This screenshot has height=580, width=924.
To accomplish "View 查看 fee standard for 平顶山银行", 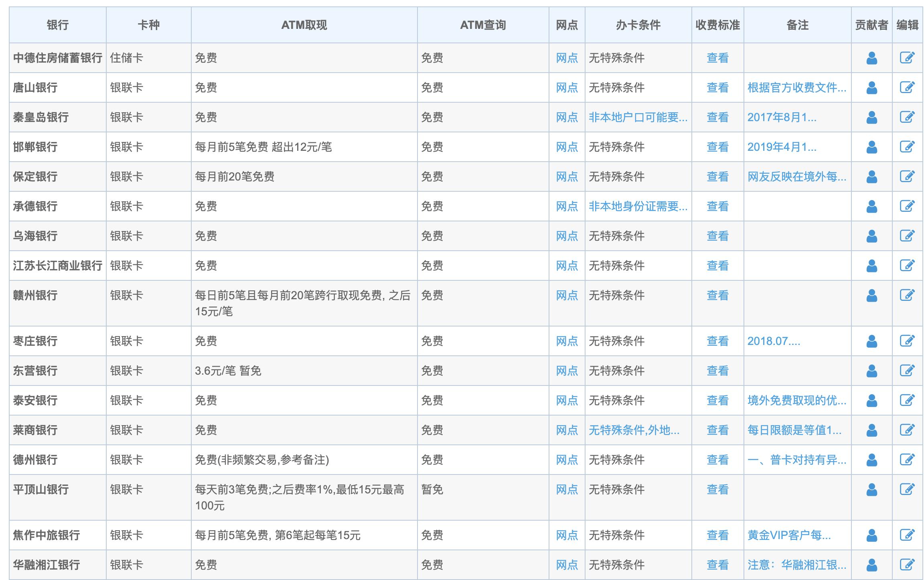I will pyautogui.click(x=717, y=490).
